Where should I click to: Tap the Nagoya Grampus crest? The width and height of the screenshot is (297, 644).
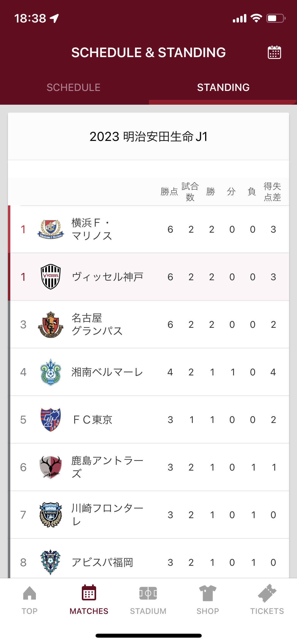pos(51,324)
